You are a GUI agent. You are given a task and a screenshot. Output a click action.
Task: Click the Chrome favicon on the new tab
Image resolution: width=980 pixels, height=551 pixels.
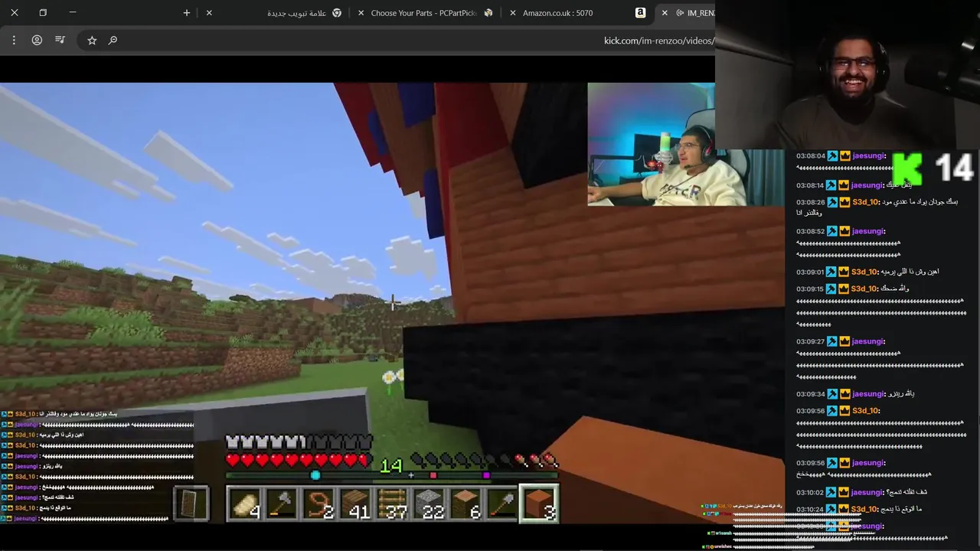(x=337, y=13)
